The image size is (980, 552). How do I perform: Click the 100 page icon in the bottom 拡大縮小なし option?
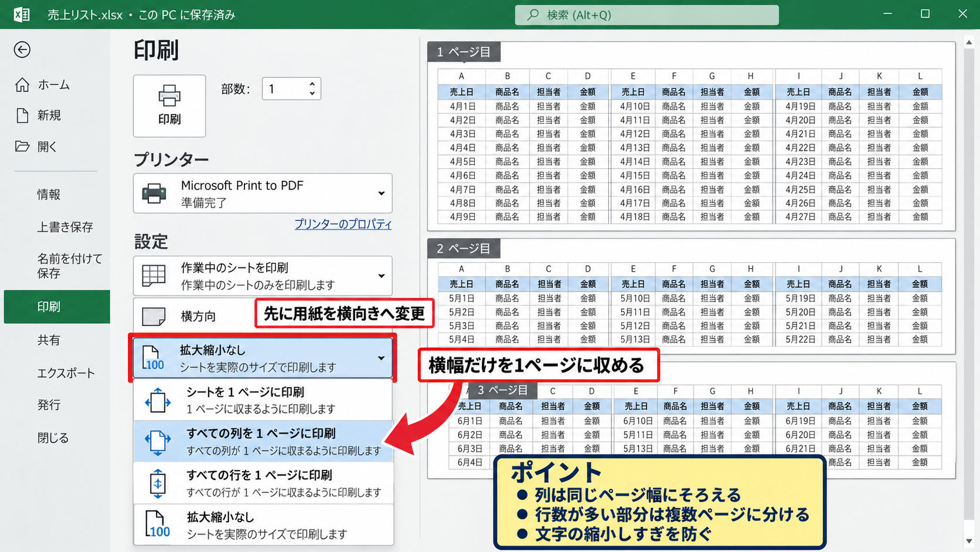pos(157,524)
